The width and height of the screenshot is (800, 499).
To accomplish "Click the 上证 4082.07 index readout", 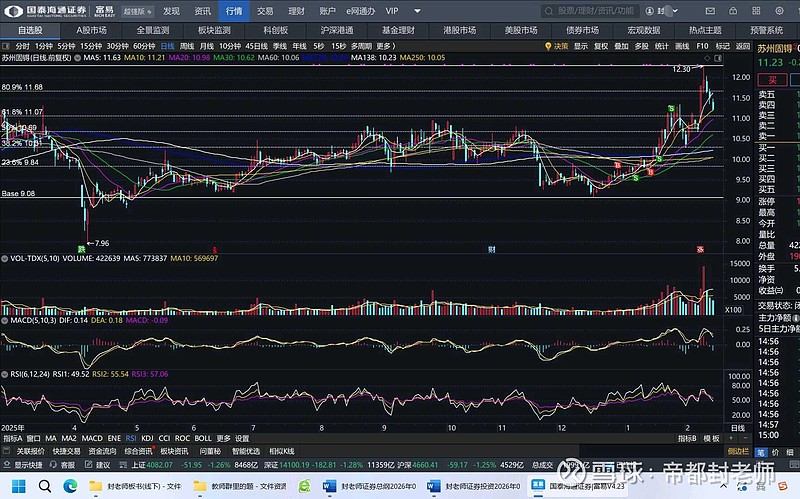I will coord(152,465).
